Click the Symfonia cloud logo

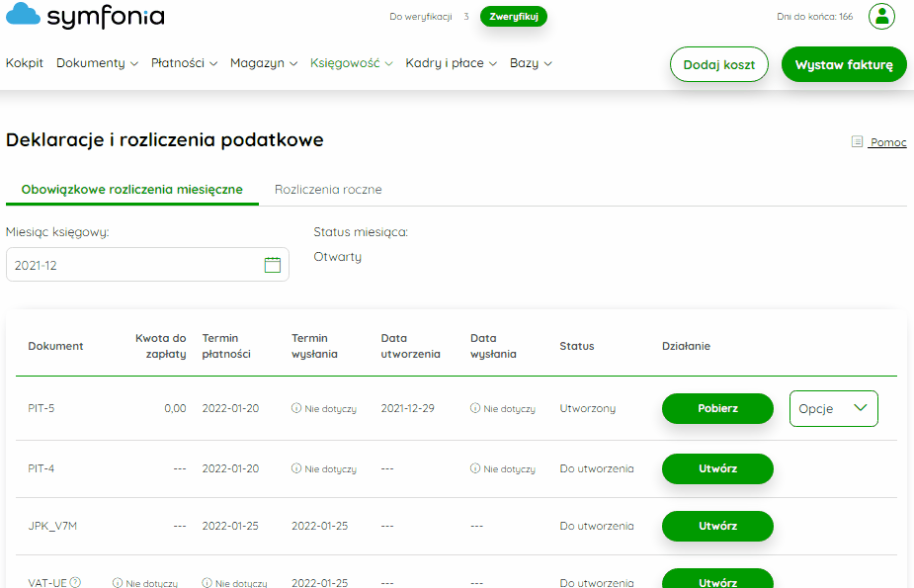click(85, 16)
